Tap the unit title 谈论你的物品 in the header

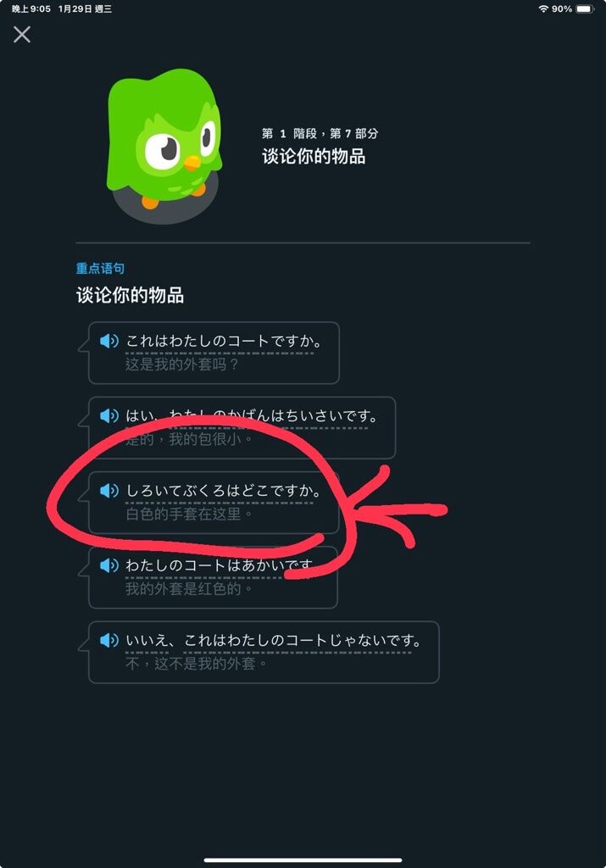pos(314,156)
